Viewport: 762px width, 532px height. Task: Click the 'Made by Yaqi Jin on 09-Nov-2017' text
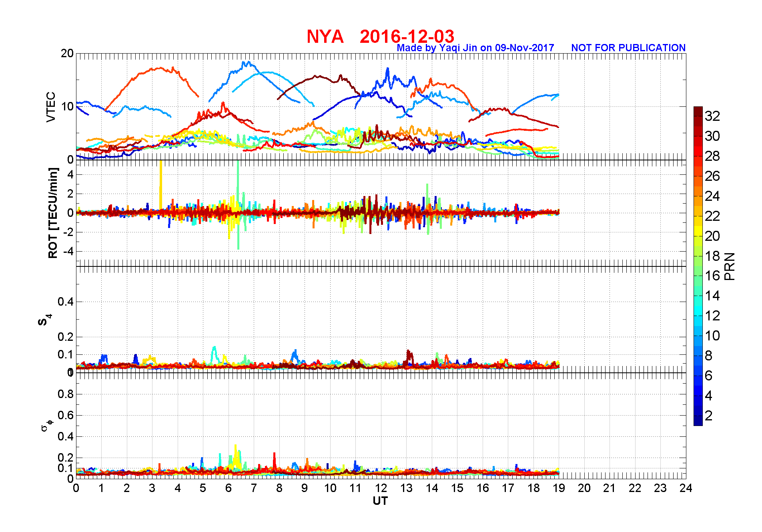pyautogui.click(x=475, y=48)
